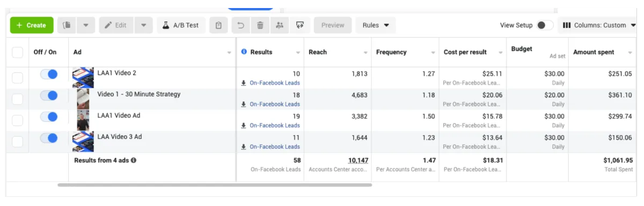Viewport: 644px width, 206px height.
Task: Open the dropdown arrow next to Edit
Action: click(143, 25)
